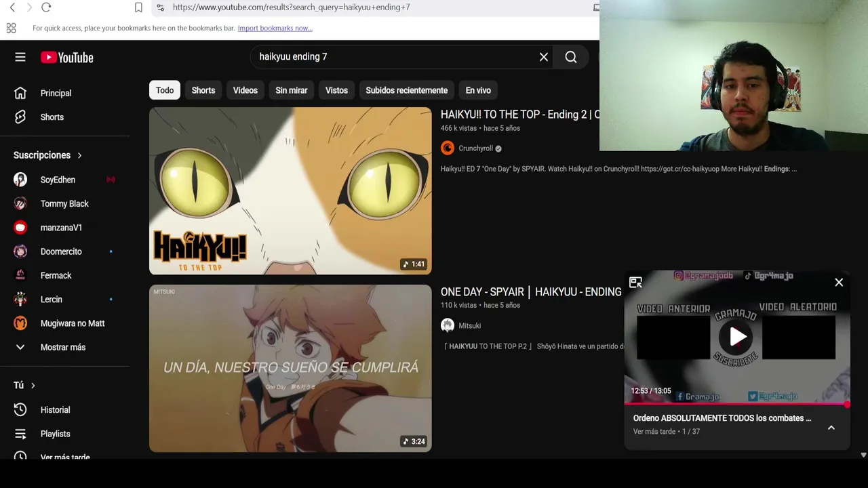This screenshot has height=488, width=868.
Task: Open the Suscripciones section arrow
Action: [x=79, y=155]
